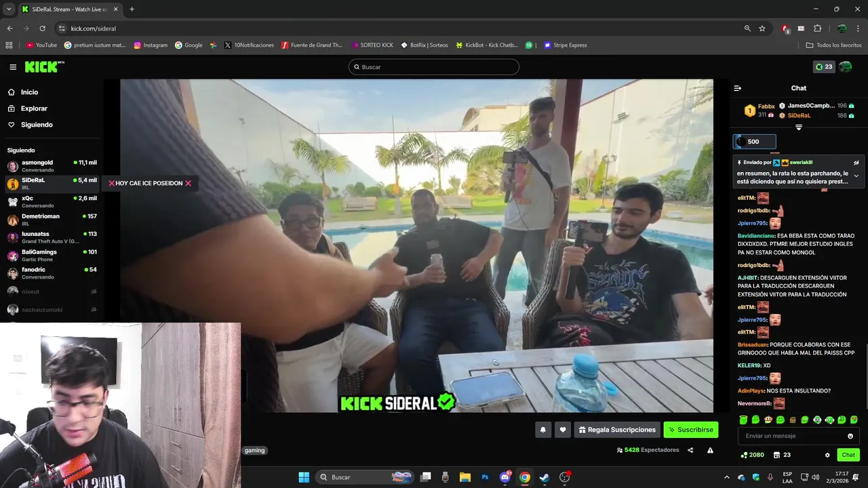Hide the pinned message with eye-slash icon

click(856, 163)
